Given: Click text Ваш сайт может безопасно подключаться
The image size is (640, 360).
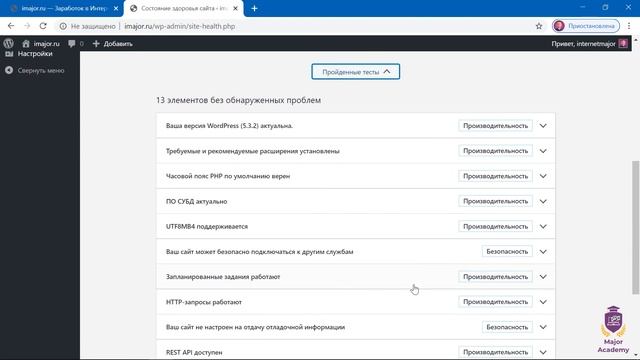Looking at the screenshot, I should click(231, 252).
